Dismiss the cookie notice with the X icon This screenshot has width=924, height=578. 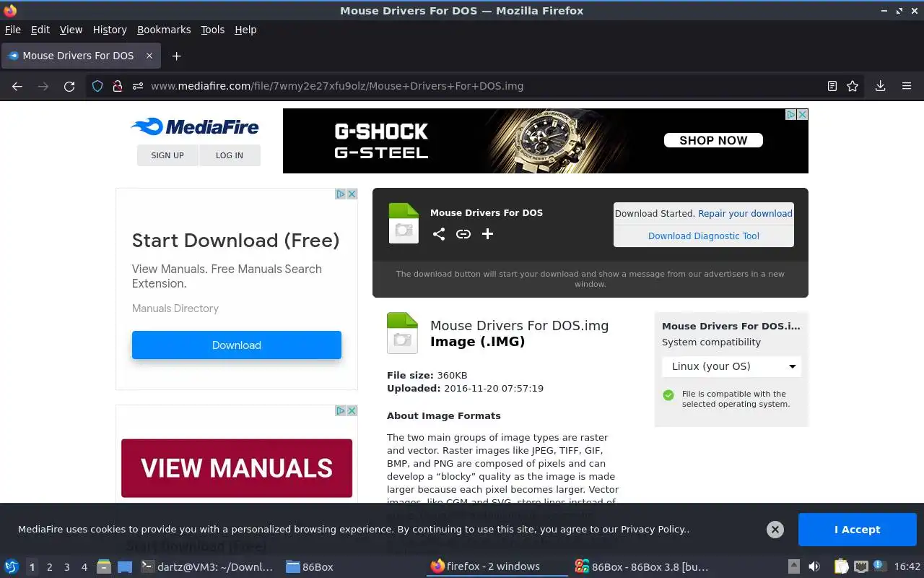tap(775, 530)
